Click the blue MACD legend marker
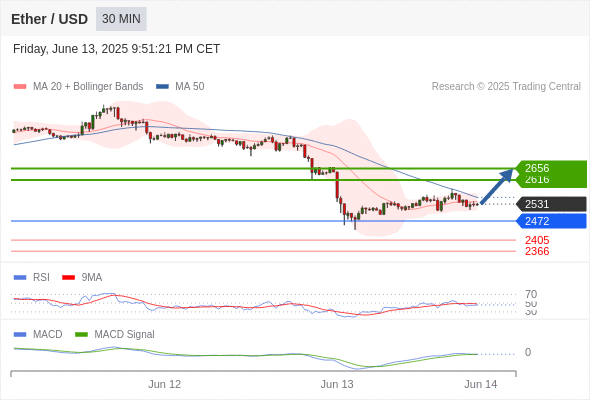This screenshot has width=590, height=400. (20, 335)
